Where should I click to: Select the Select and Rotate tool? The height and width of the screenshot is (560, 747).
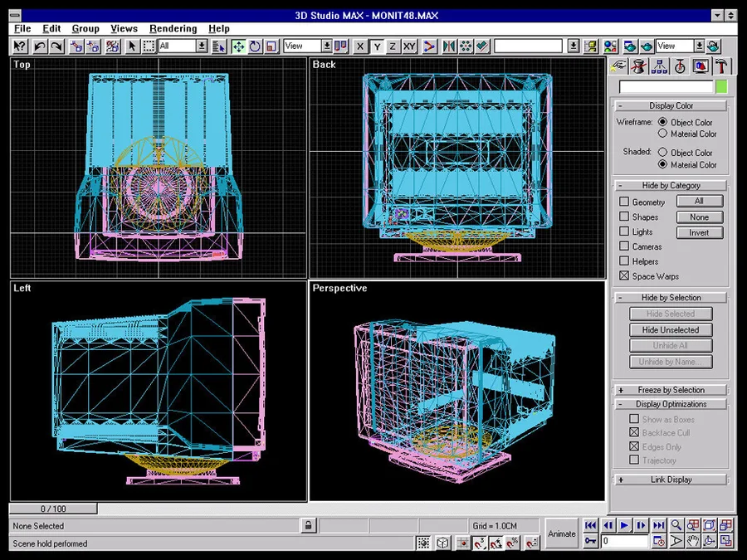pyautogui.click(x=255, y=46)
